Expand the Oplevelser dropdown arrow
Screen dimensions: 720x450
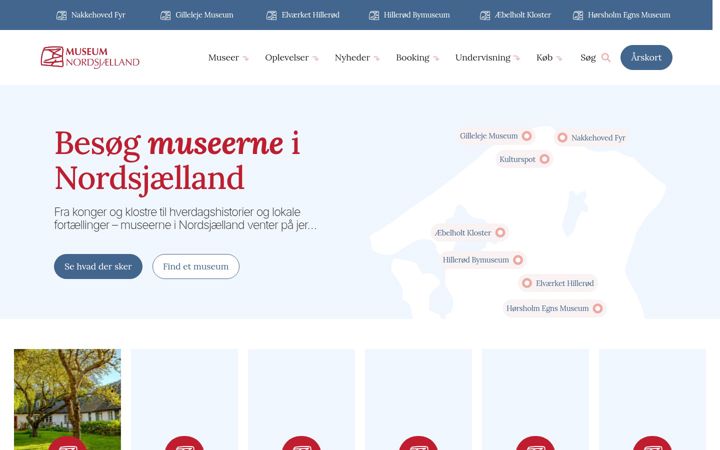pyautogui.click(x=315, y=58)
